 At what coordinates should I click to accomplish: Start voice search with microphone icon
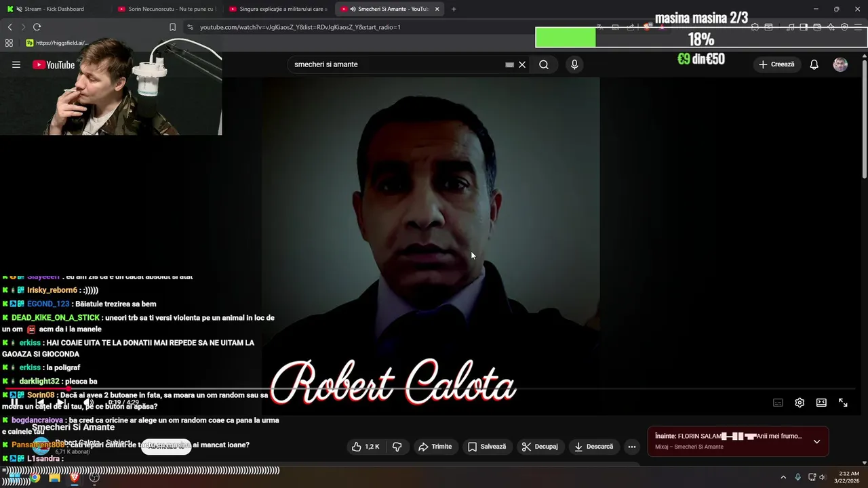point(574,64)
